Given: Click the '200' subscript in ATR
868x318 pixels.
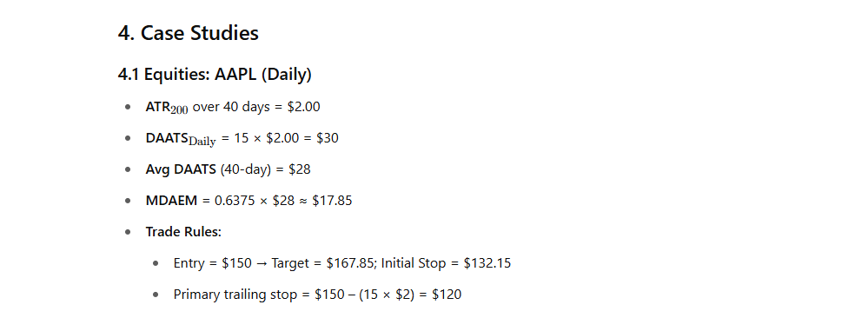Looking at the screenshot, I should click(x=179, y=110).
